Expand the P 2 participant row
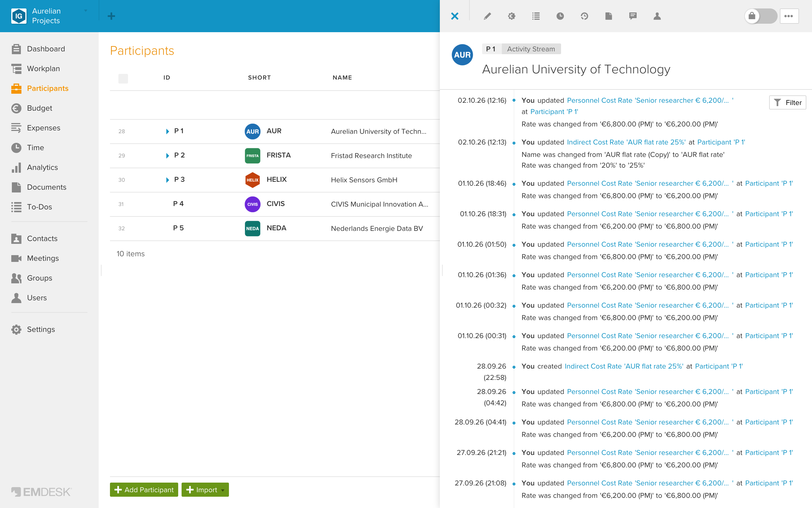Screen dimensions: 812x508 click(x=167, y=156)
